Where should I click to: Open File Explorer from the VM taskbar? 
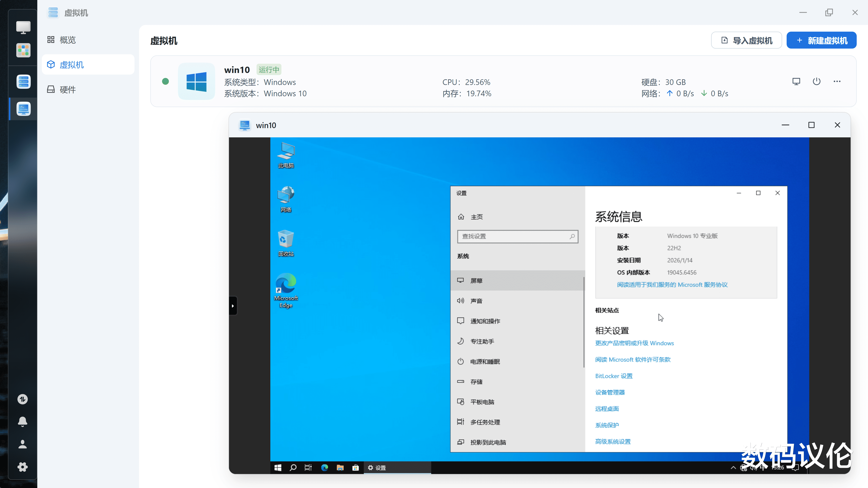340,467
